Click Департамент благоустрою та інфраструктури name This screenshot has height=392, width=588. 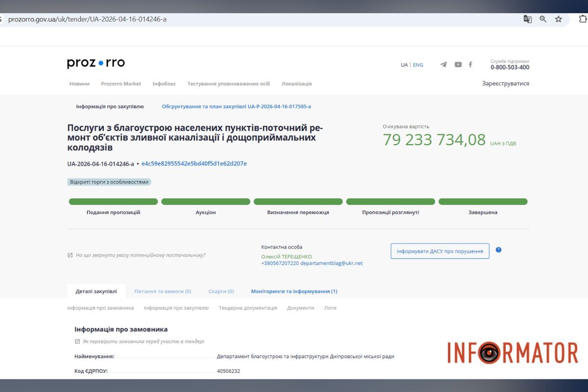(x=305, y=356)
